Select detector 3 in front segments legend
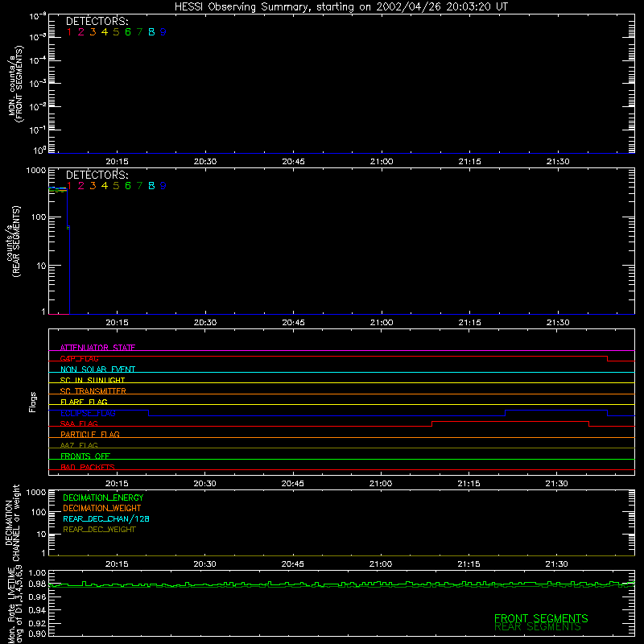Image resolution: width=644 pixels, height=644 pixels. click(x=93, y=32)
